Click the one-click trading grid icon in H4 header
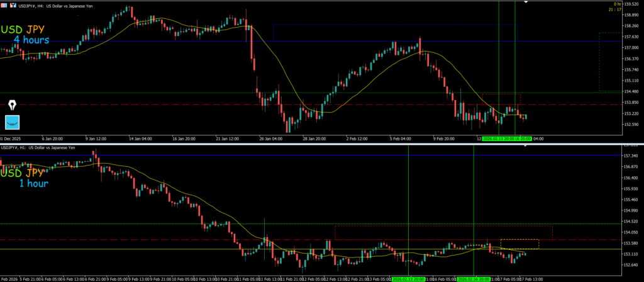644x282 pixels. pos(4,6)
